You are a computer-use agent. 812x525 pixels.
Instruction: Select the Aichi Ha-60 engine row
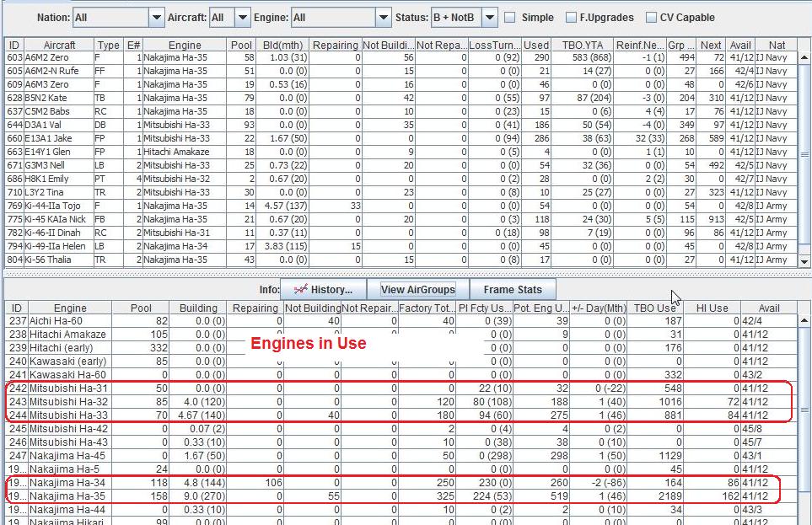click(x=401, y=321)
